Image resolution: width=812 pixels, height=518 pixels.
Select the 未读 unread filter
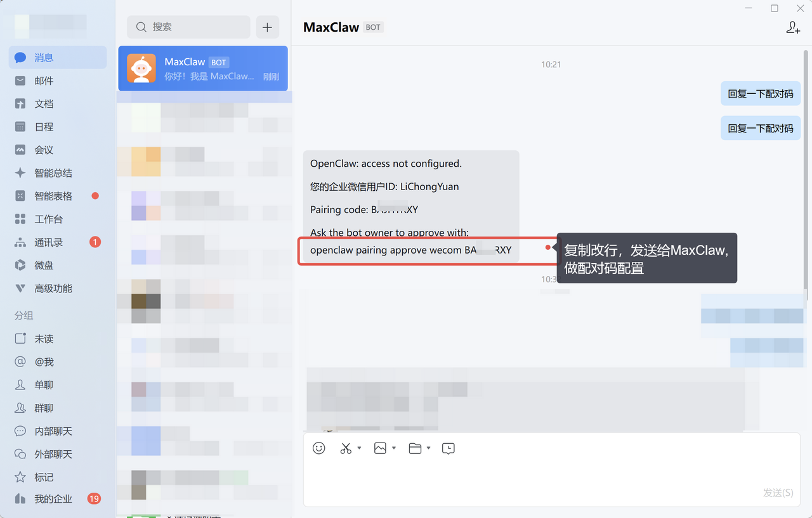(44, 339)
